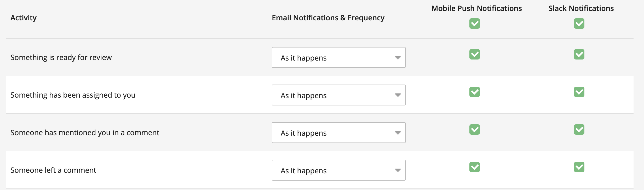Click the 'Activity' column header
The height and width of the screenshot is (190, 644).
click(24, 18)
